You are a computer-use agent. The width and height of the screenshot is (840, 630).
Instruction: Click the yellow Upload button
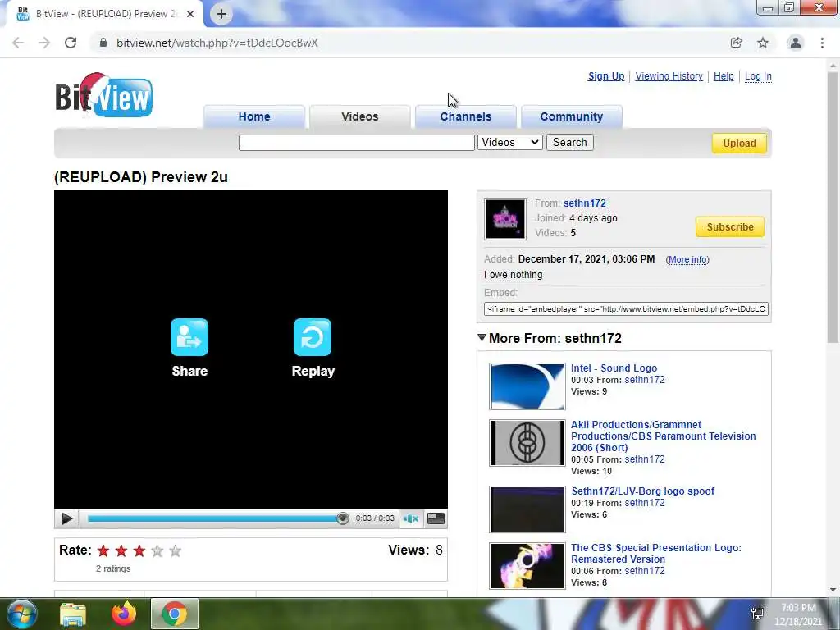coord(739,143)
